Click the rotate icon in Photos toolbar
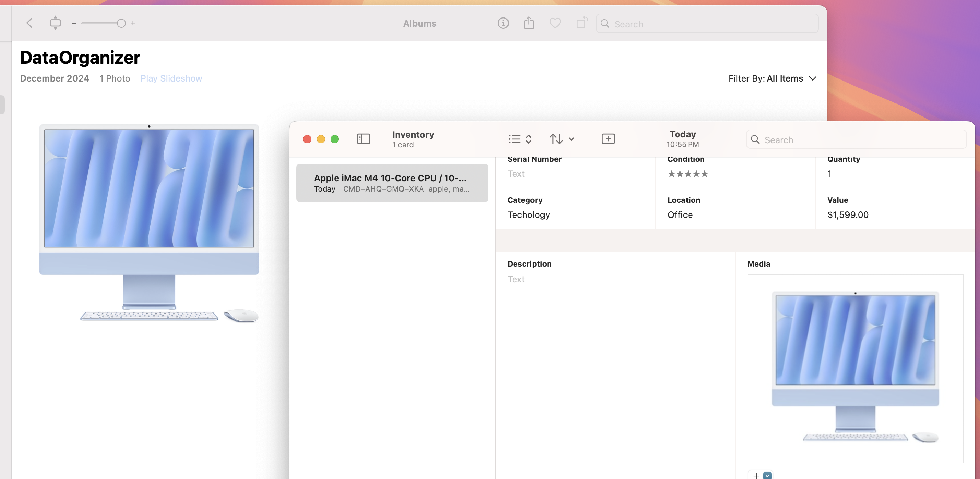Viewport: 980px width, 479px height. (582, 23)
